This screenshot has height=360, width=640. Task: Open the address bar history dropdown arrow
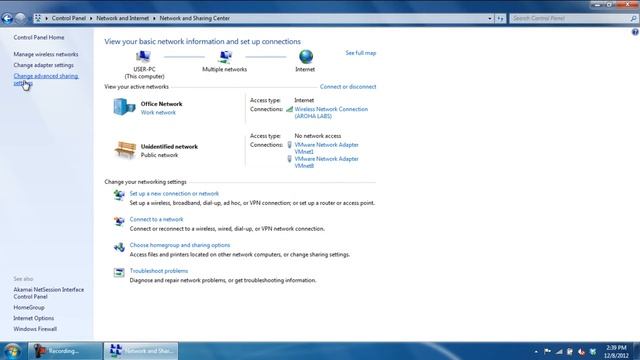(490, 18)
